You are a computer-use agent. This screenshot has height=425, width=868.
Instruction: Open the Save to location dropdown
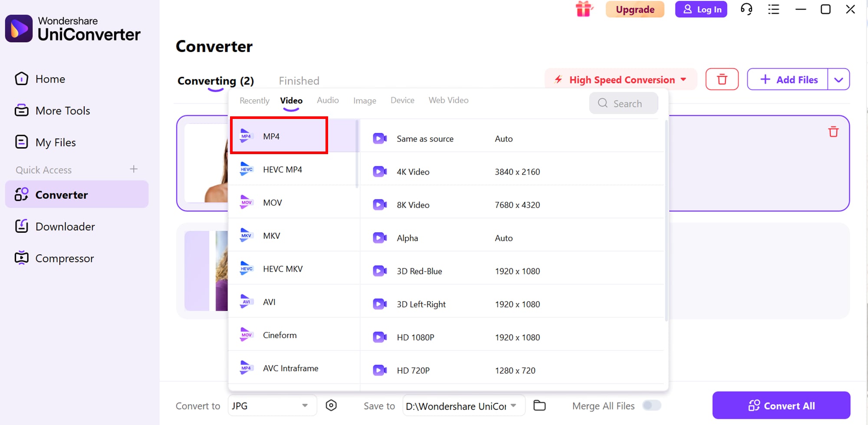pyautogui.click(x=464, y=406)
